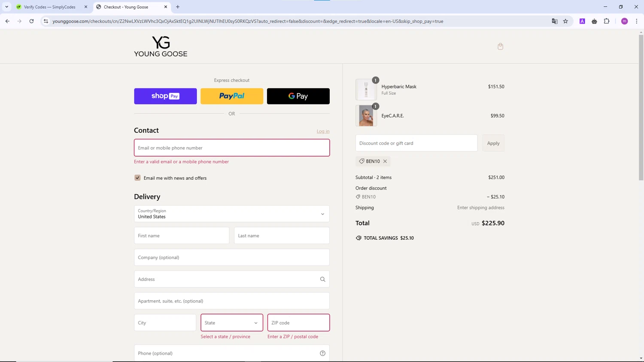Focus the ZIP code field
Screen dimensions: 644x362
coord(298,323)
